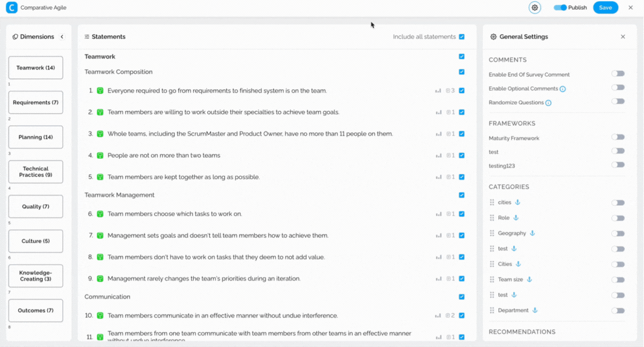Image resolution: width=644 pixels, height=347 pixels.
Task: Click the bar chart icon on statement 1
Action: (438, 91)
